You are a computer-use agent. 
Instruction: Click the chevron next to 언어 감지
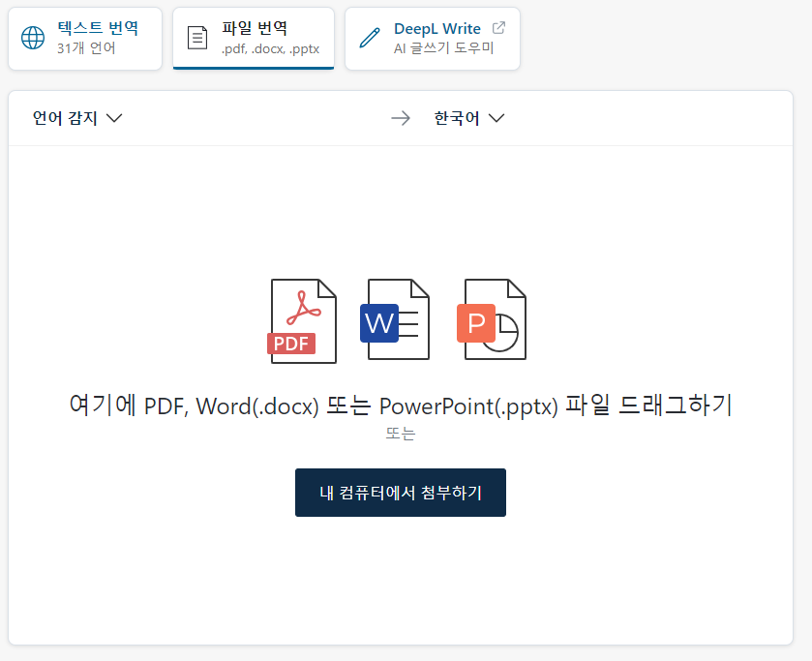tap(114, 119)
